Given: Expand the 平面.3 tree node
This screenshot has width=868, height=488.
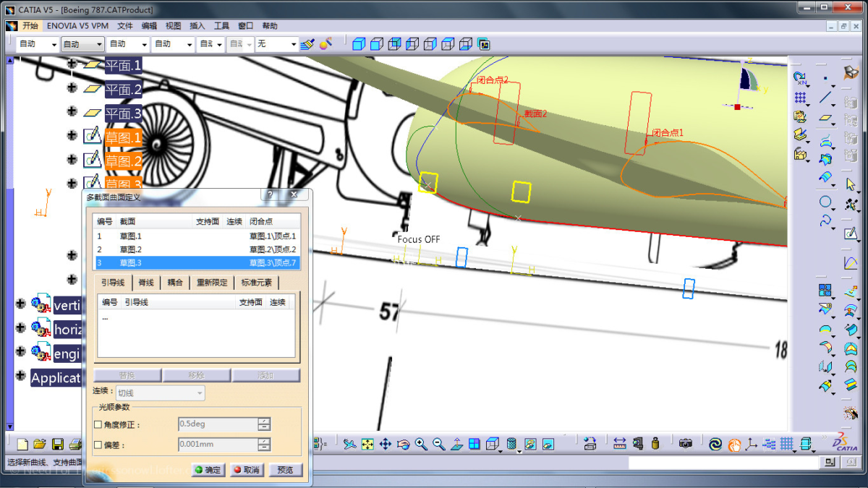Looking at the screenshot, I should point(72,111).
